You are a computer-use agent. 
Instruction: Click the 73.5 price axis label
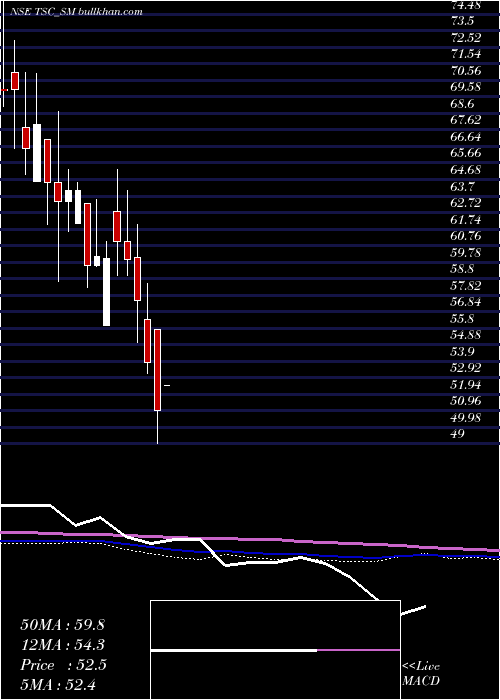[463, 21]
